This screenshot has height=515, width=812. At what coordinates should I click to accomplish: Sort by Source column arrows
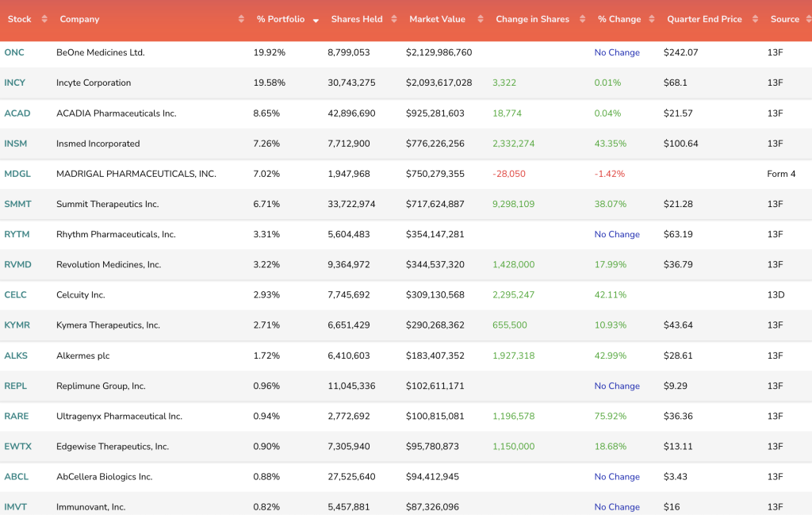pos(808,19)
